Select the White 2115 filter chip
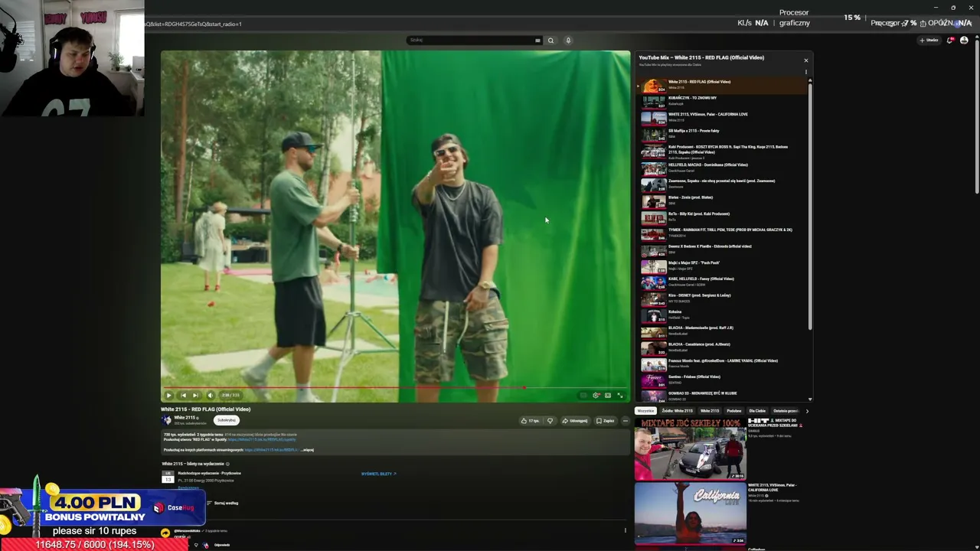The image size is (980, 551). point(710,411)
